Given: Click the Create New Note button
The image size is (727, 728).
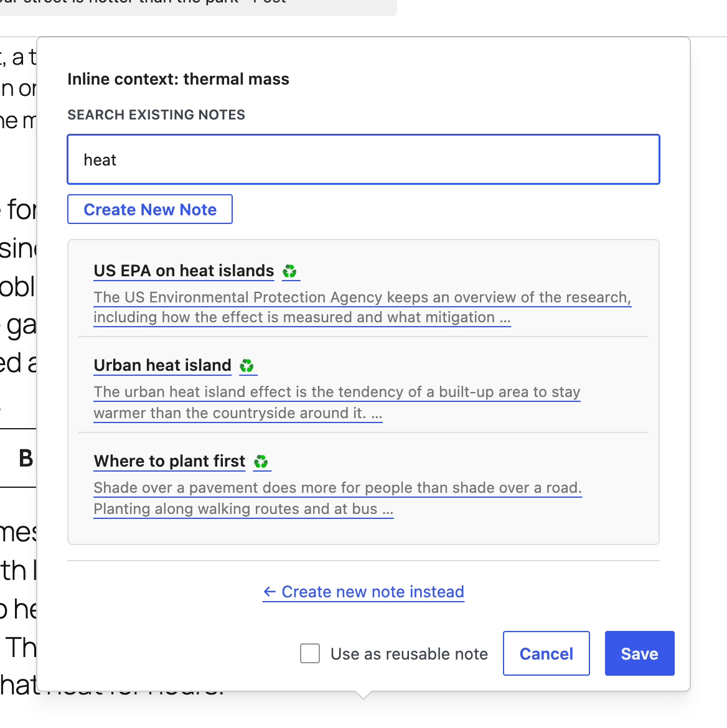Looking at the screenshot, I should (149, 209).
